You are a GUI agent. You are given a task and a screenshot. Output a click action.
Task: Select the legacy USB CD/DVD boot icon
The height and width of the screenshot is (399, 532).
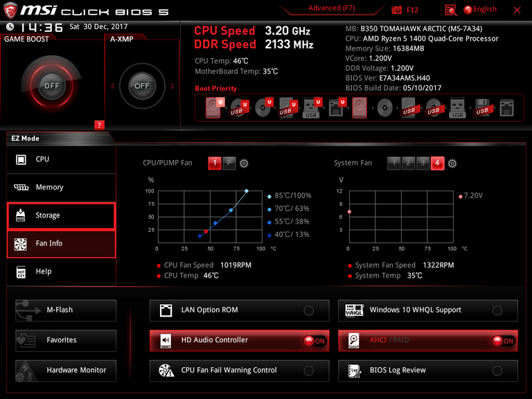tap(433, 108)
